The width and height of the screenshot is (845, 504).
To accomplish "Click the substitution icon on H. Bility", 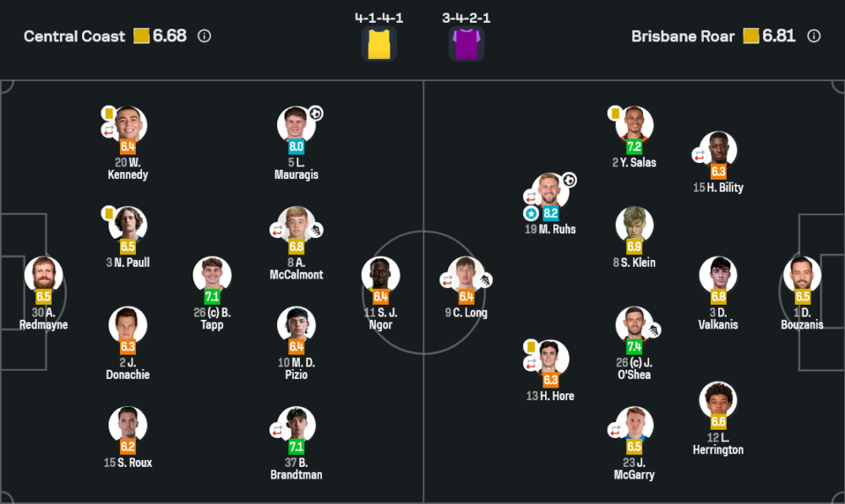I will [700, 154].
